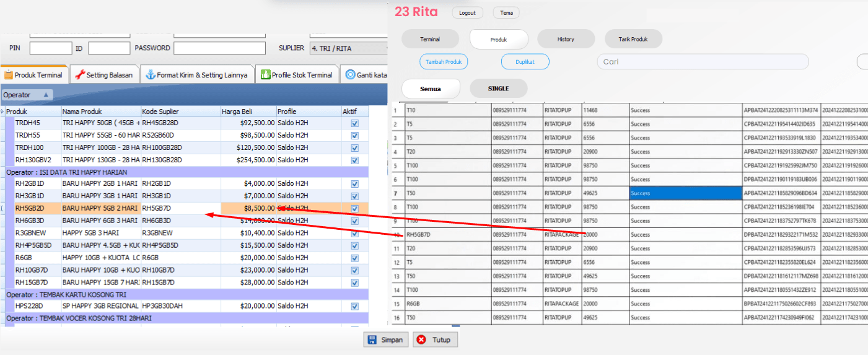
Task: Click the Profile column header
Action: 308,112
